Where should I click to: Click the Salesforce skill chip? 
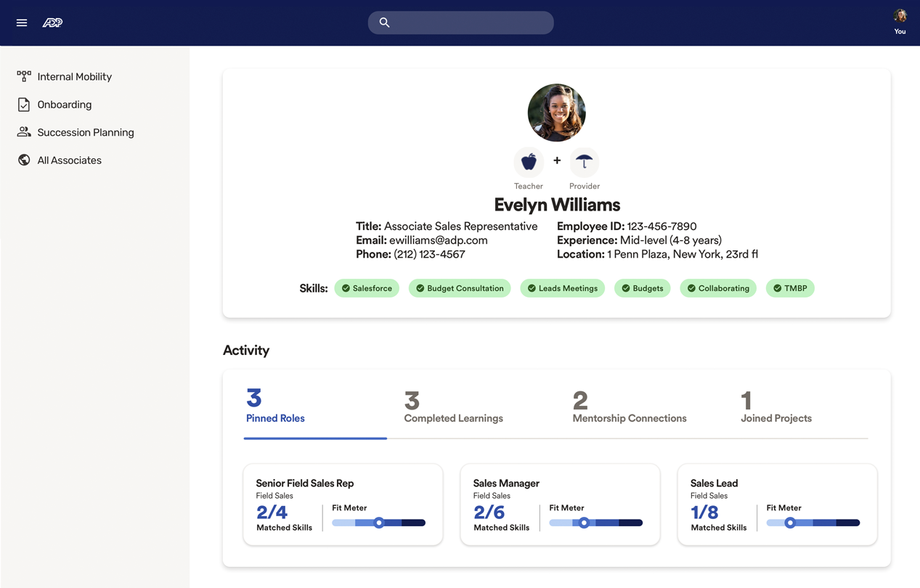click(x=367, y=288)
